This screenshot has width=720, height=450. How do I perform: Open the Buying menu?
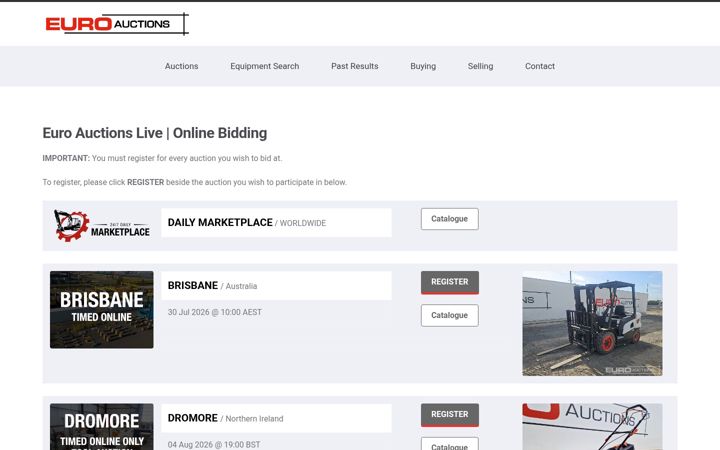(423, 66)
